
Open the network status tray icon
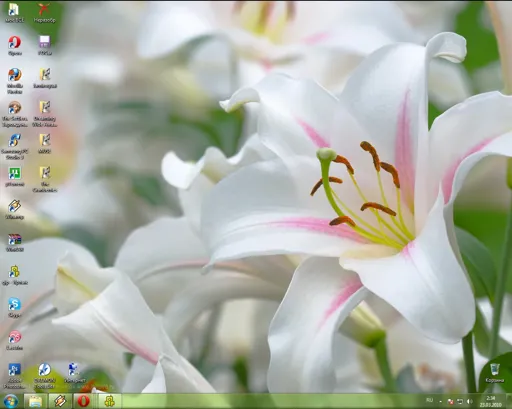(x=460, y=401)
